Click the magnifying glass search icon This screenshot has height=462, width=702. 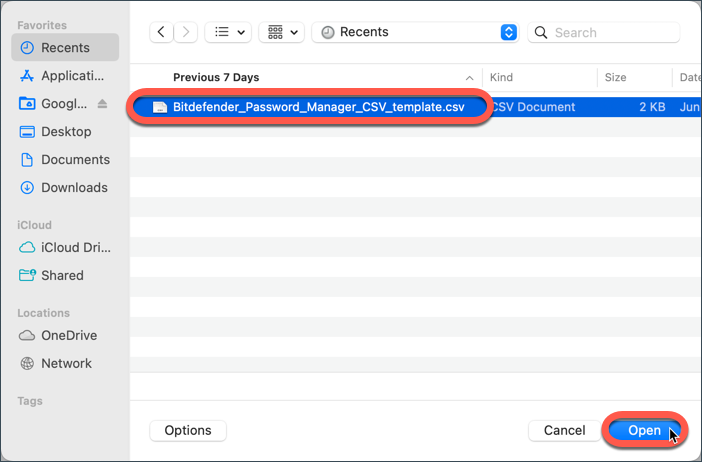click(x=541, y=32)
